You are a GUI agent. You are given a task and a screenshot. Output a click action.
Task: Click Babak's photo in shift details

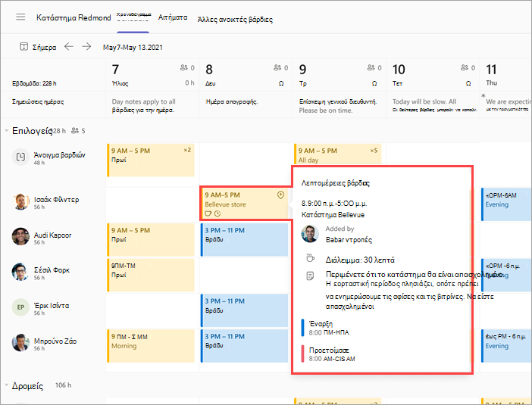point(310,234)
